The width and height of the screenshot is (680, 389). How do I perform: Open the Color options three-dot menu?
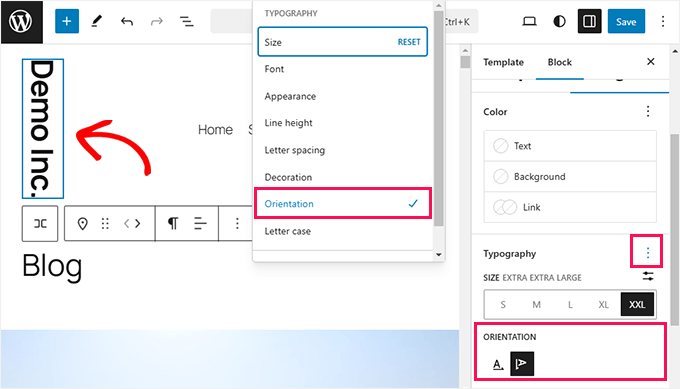click(x=648, y=111)
